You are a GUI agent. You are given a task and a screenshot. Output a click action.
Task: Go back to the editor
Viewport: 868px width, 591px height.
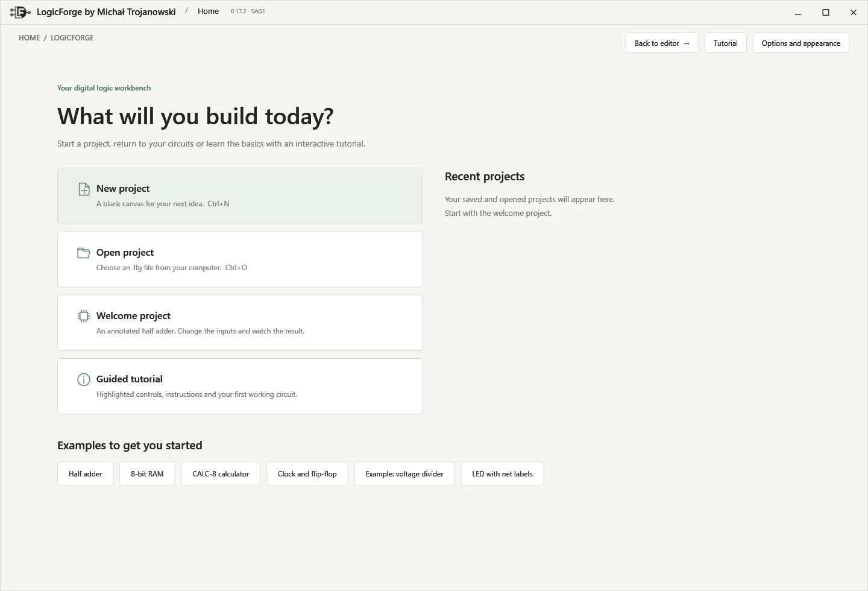click(662, 43)
